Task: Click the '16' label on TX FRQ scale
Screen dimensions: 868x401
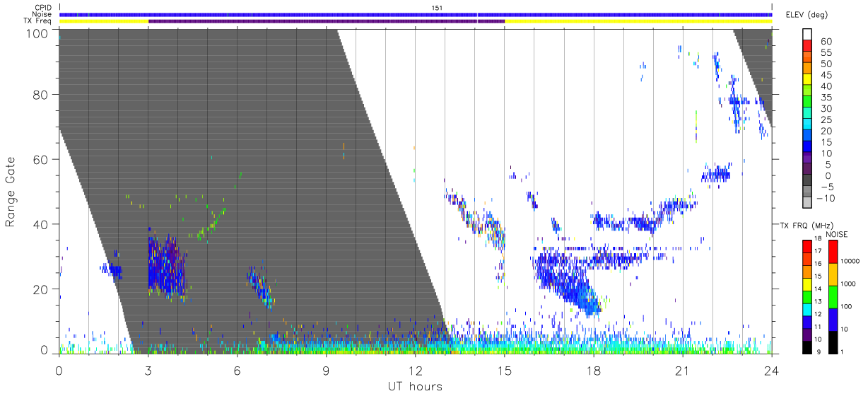Action: [x=819, y=265]
